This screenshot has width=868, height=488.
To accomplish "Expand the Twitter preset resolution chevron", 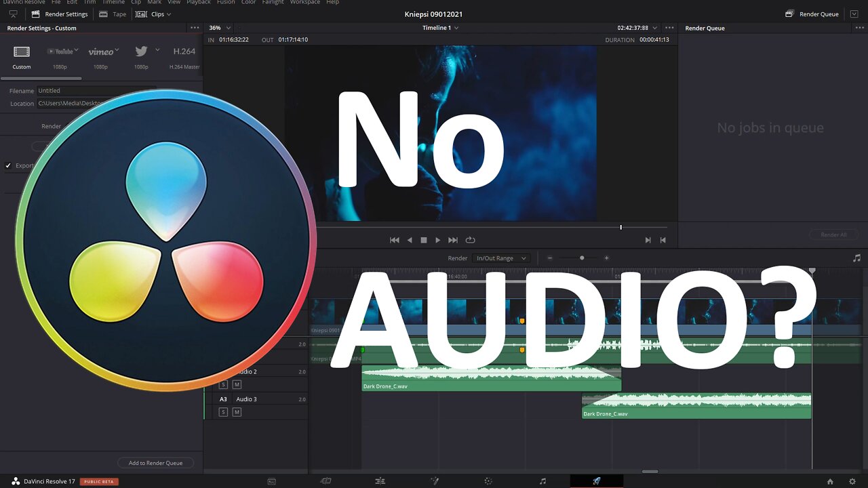I will point(157,49).
